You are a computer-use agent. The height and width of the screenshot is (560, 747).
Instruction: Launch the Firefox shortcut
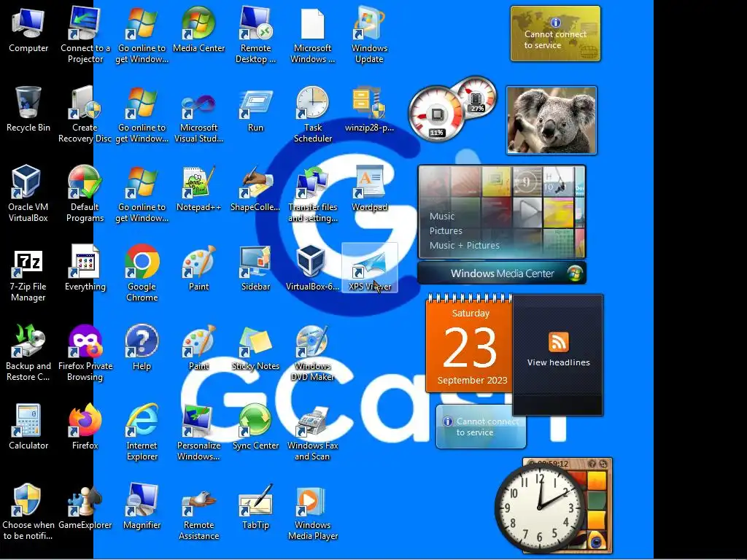point(85,427)
